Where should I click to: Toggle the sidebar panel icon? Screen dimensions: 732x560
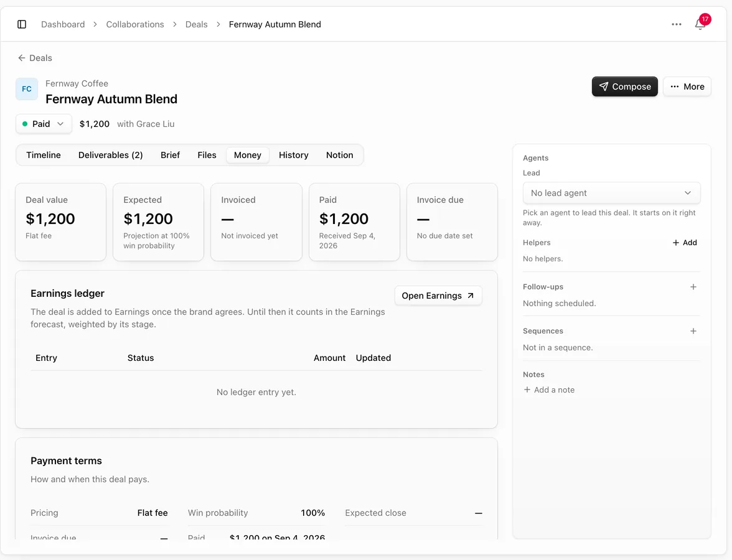pos(22,24)
